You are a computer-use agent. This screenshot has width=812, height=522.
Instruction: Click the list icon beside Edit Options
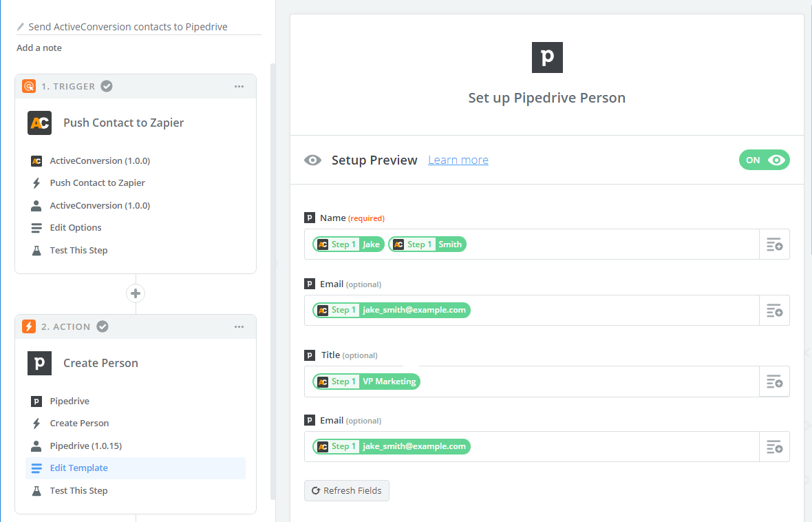(36, 228)
